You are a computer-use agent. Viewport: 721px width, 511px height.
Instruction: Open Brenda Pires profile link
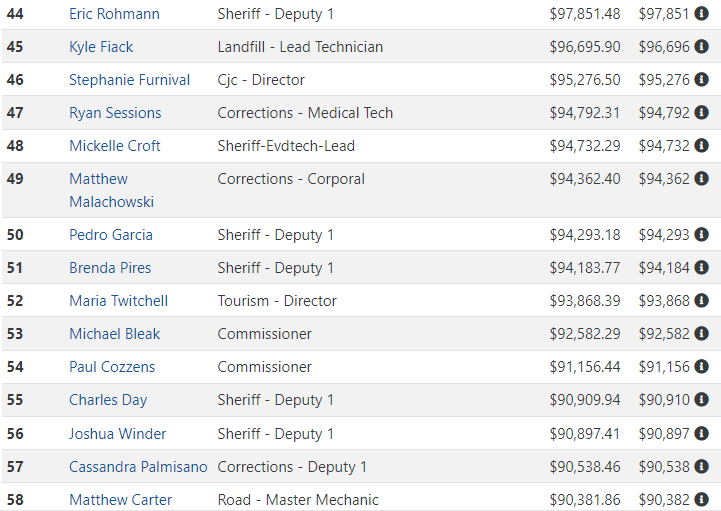pyautogui.click(x=110, y=268)
